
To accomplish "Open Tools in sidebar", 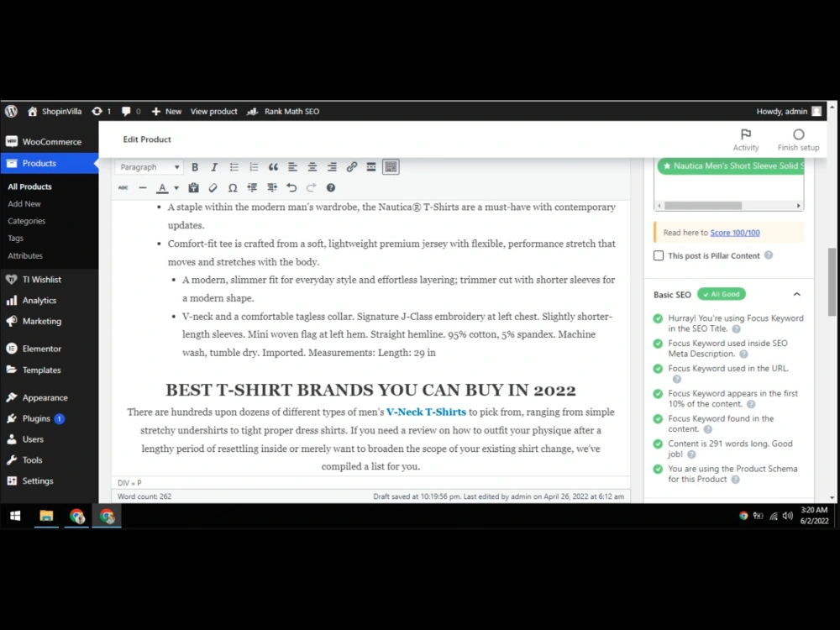I will tap(50, 459).
